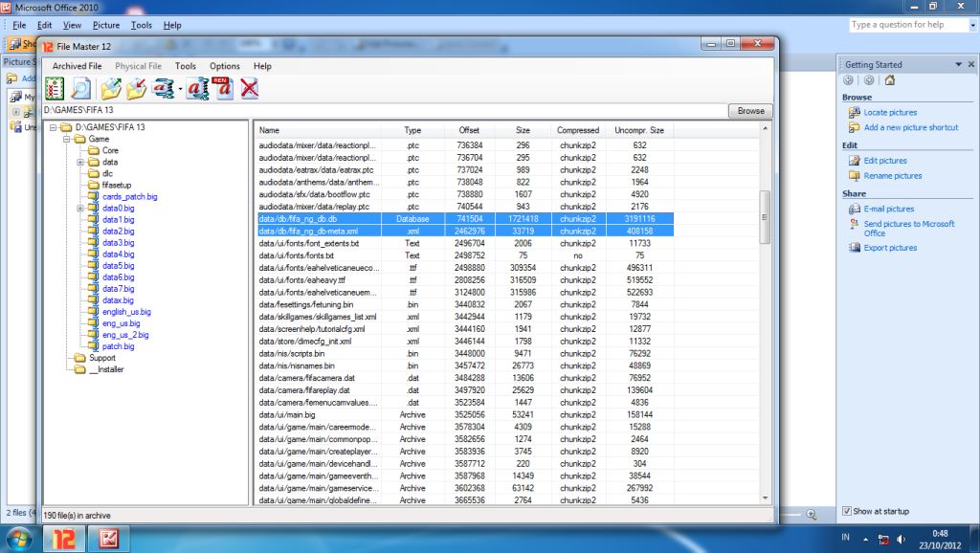
Task: Click the export file folder icon with green arrow
Action: pyautogui.click(x=111, y=89)
